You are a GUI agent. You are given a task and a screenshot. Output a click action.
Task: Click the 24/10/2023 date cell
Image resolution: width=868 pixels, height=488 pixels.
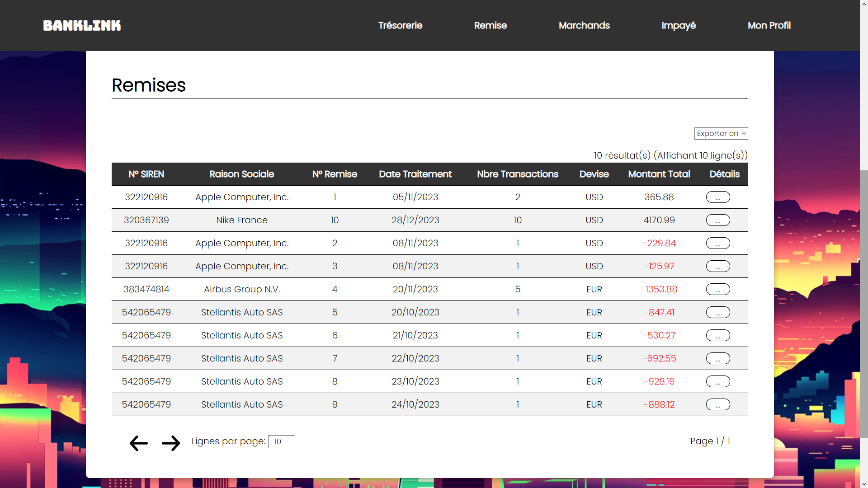415,404
